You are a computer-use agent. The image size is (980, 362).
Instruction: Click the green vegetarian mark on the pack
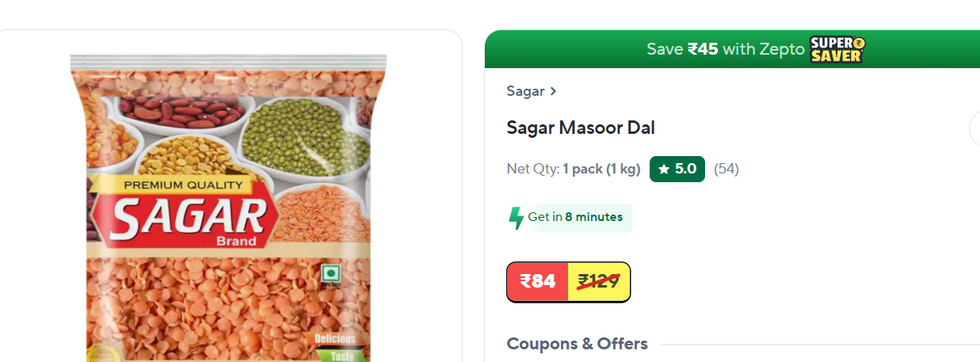(x=330, y=274)
